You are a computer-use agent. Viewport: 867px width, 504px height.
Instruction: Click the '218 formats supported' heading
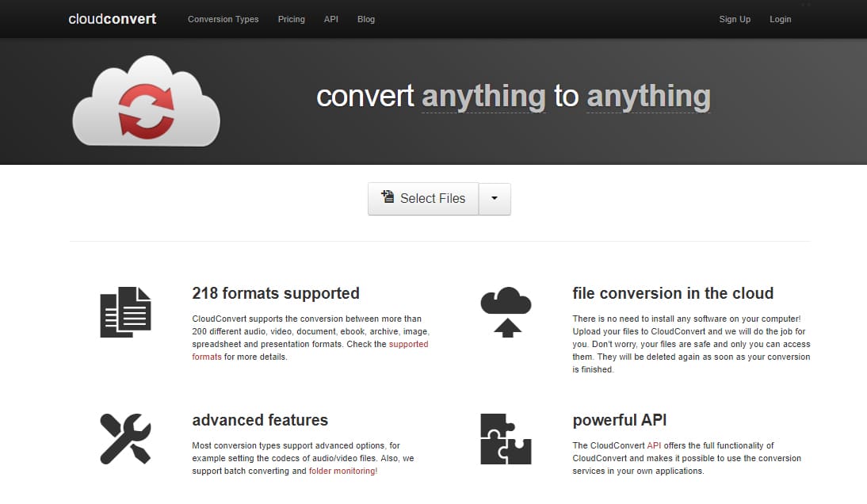(275, 293)
